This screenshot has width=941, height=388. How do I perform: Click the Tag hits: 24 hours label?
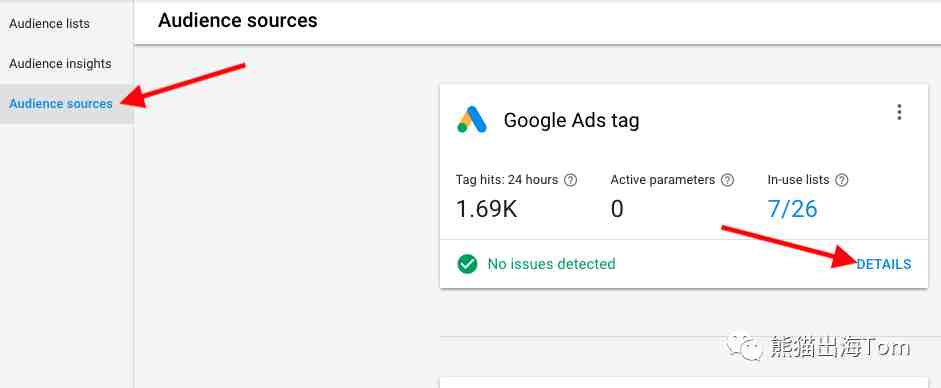click(x=507, y=180)
